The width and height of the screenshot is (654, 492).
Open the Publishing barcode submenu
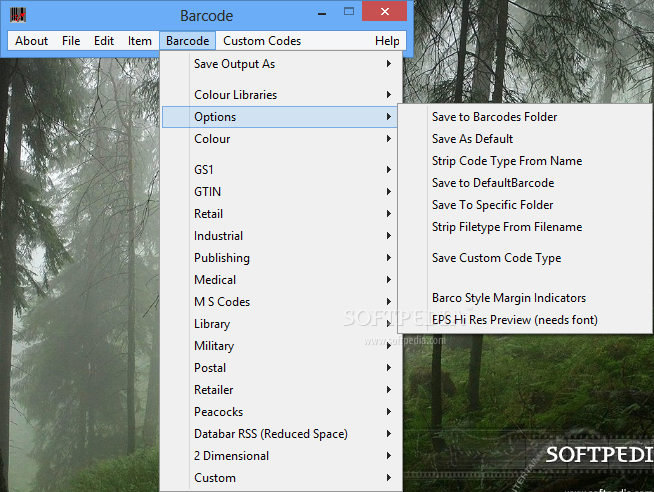click(x=279, y=258)
